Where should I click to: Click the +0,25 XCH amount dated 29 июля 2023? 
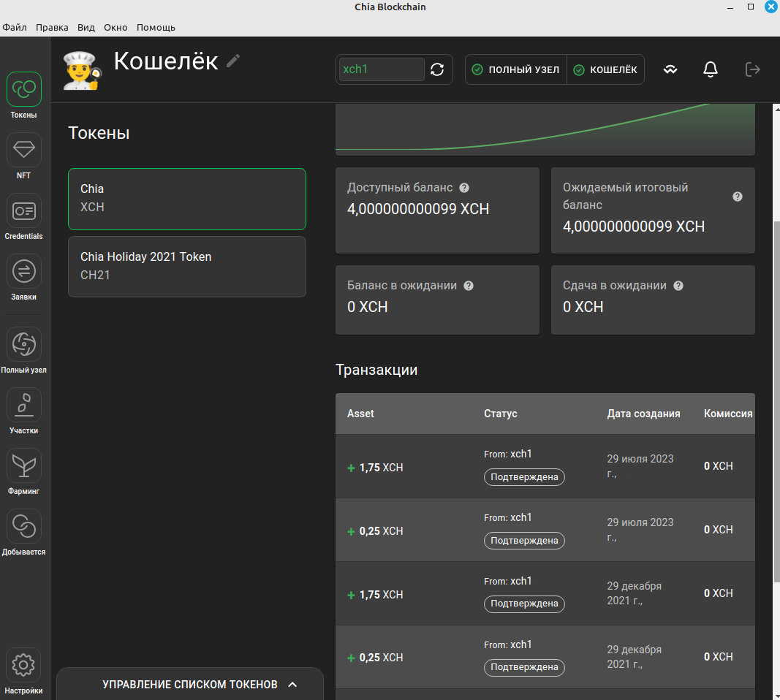(x=375, y=531)
